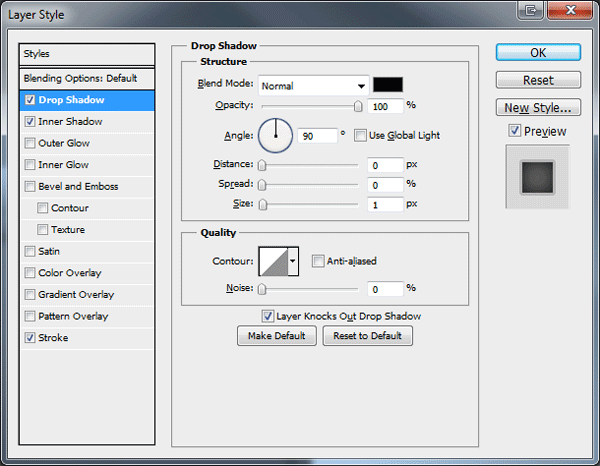Click the Angle value field
Viewport: 600px width, 466px height.
coord(317,136)
